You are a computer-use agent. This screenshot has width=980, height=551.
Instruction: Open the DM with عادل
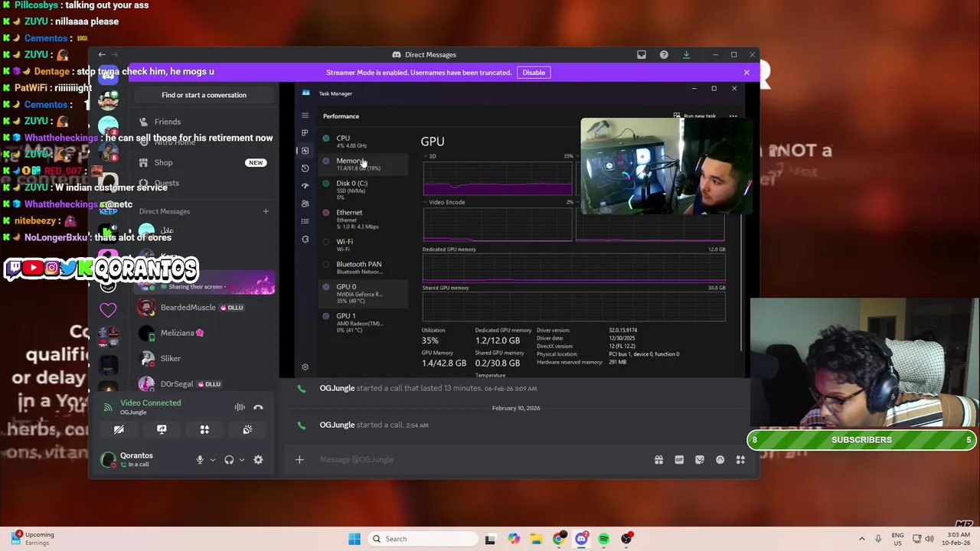(204, 230)
